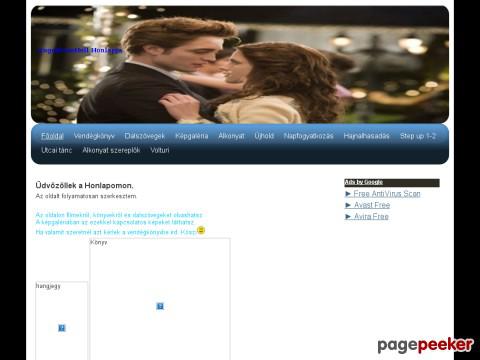Click broken image icon in hangjegy box
The image size is (480, 360).
click(62, 328)
